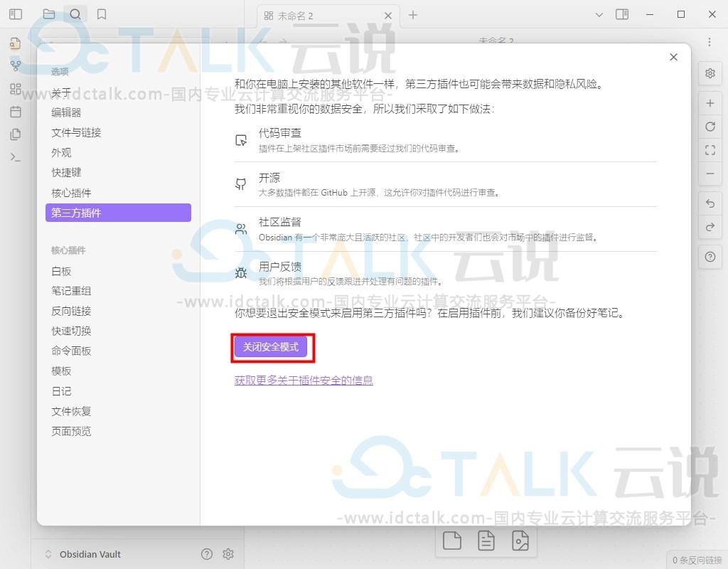
Task: Add note from vault icon
Action: pyautogui.click(x=486, y=541)
